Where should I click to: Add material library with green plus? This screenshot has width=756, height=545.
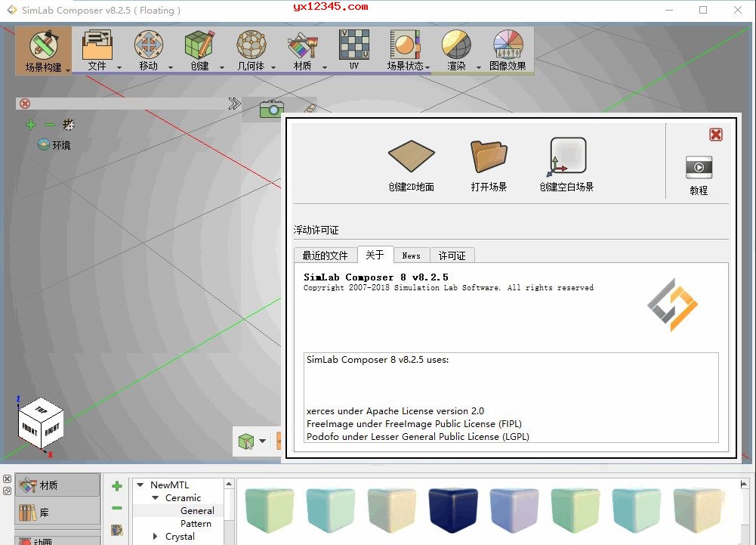[x=117, y=486]
